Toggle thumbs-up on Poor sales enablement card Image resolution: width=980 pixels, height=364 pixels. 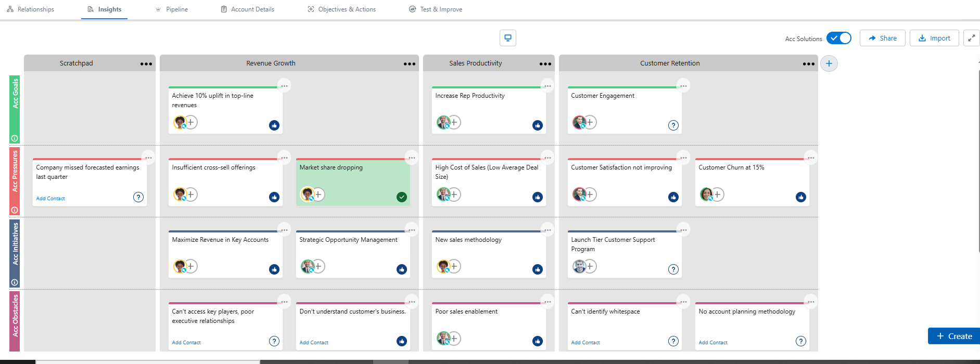click(537, 341)
